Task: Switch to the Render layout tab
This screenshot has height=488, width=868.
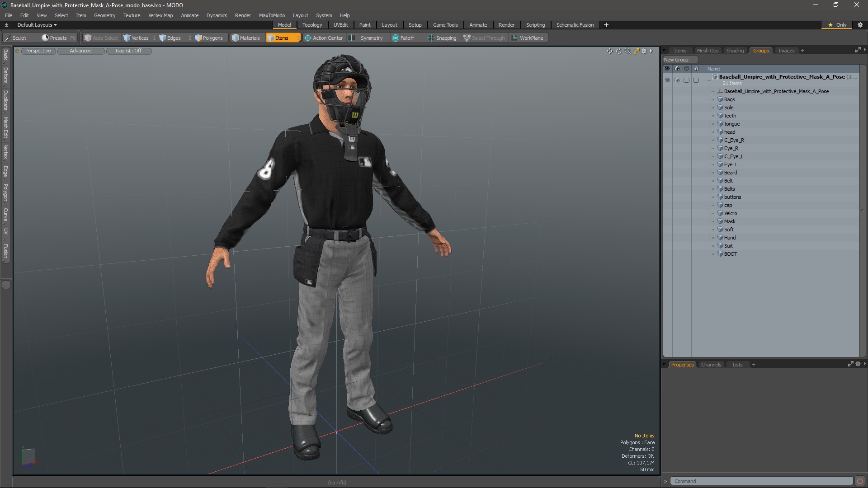Action: (x=506, y=25)
